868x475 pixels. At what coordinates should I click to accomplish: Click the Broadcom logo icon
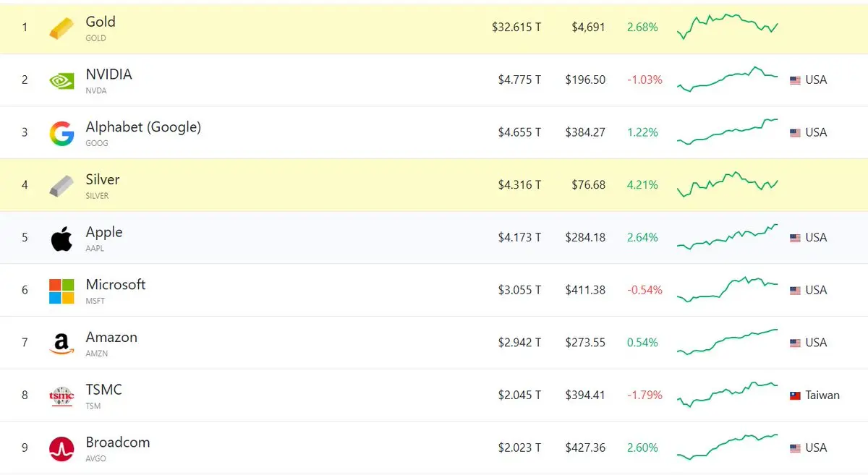pyautogui.click(x=61, y=449)
